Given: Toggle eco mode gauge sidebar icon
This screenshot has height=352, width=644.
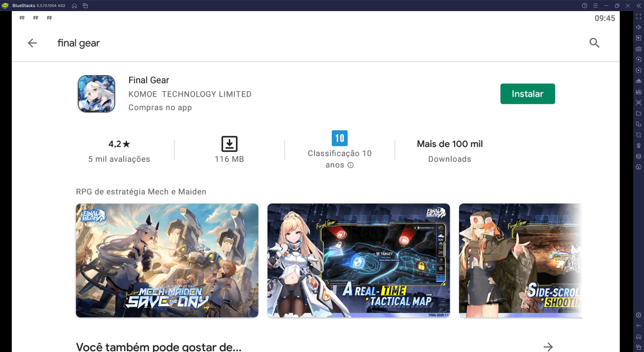Looking at the screenshot, I should (x=639, y=167).
